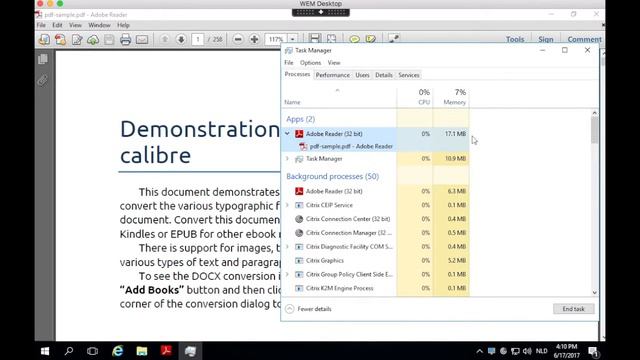This screenshot has height=360, width=640.
Task: Open Adobe Reader Help menu
Action: pyautogui.click(x=123, y=25)
